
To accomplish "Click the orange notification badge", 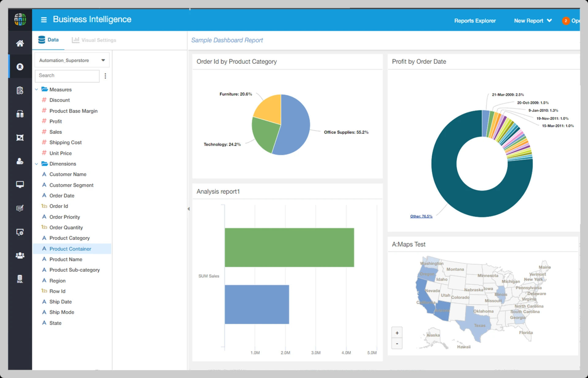I will (566, 21).
